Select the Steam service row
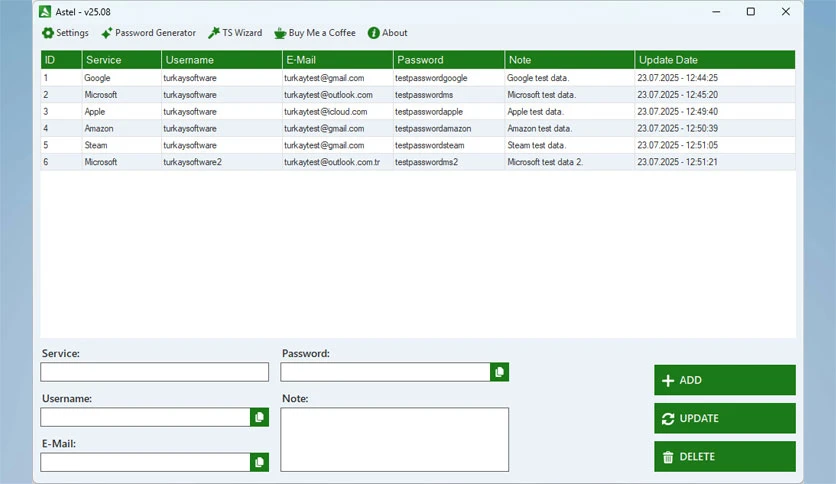 [x=418, y=145]
